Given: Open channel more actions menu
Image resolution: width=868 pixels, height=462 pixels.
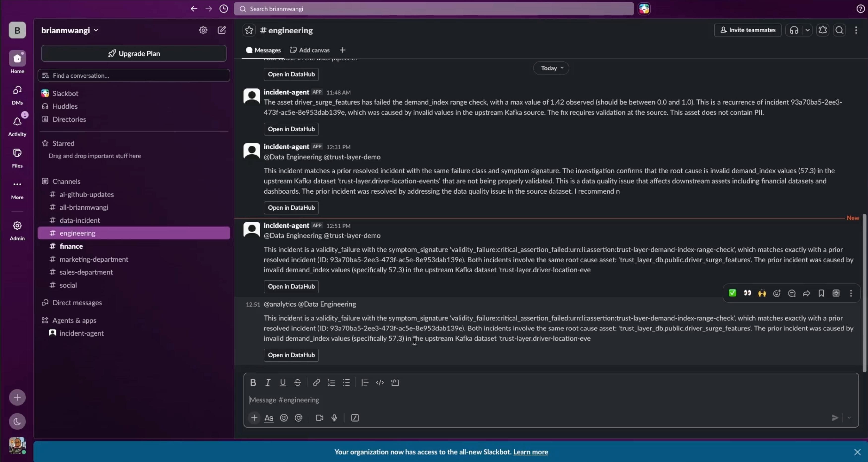Looking at the screenshot, I should (856, 30).
